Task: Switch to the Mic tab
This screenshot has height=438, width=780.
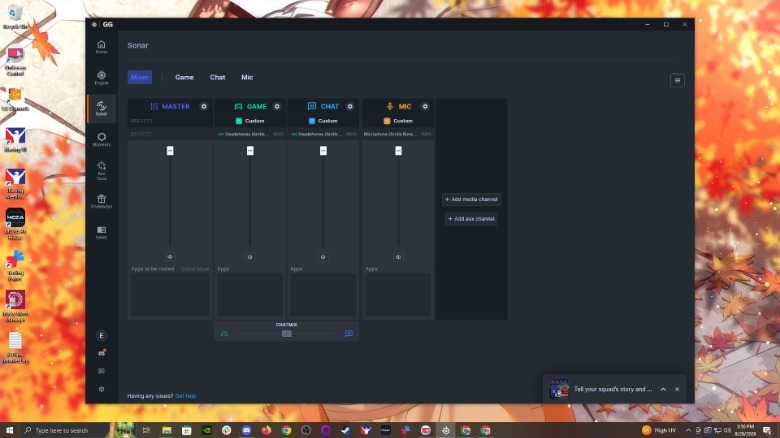Action: tap(247, 77)
